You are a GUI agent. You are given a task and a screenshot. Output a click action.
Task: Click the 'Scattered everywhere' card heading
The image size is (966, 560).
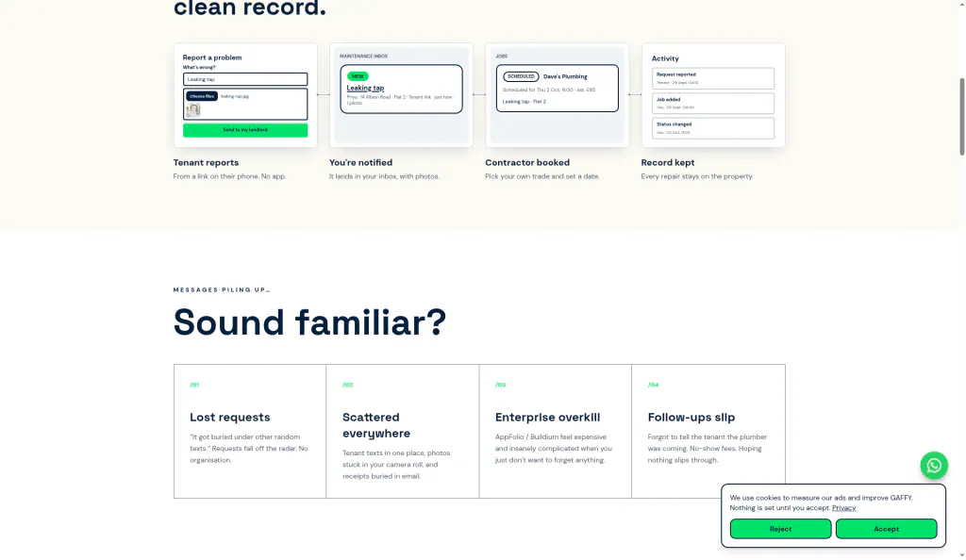pos(375,425)
